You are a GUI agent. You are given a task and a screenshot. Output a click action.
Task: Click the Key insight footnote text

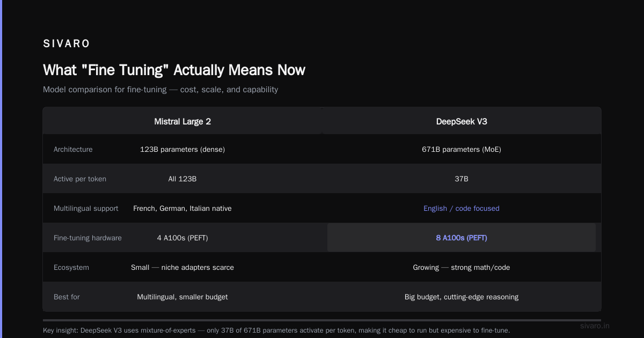coord(276,330)
